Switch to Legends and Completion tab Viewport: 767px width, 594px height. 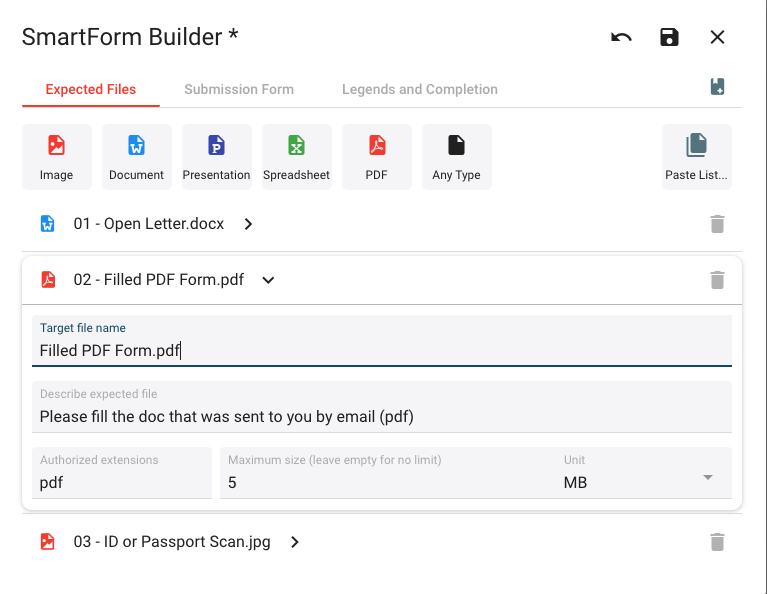click(420, 89)
